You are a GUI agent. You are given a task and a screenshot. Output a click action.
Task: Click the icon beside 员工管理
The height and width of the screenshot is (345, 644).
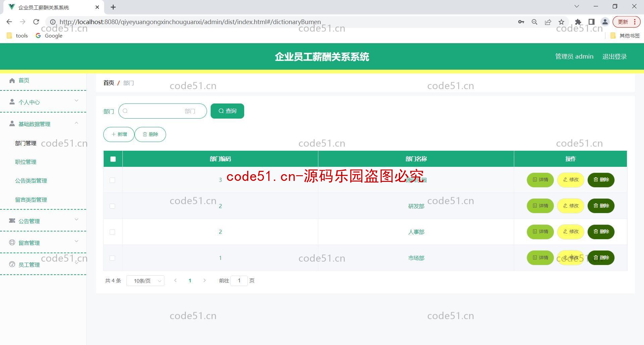point(12,264)
